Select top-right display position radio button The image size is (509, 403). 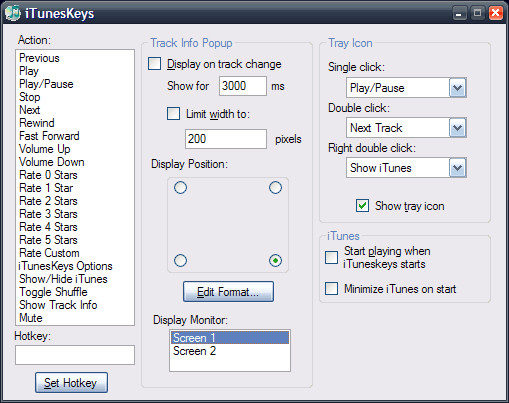[275, 188]
